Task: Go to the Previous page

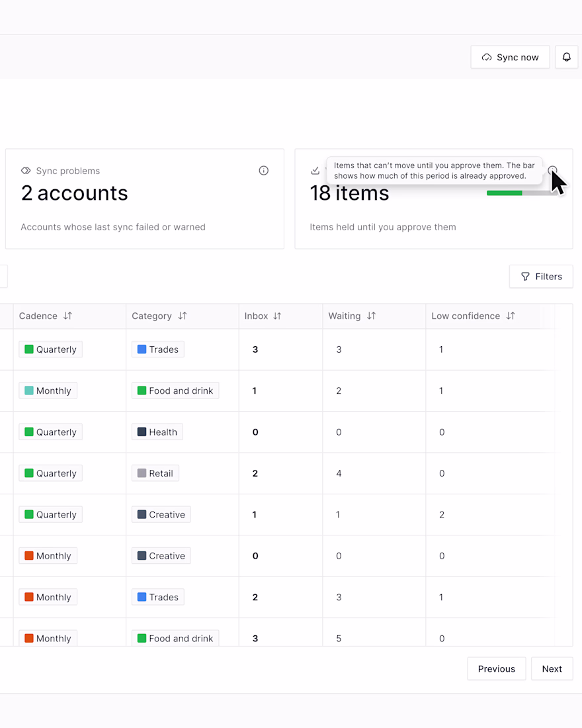Action: pos(497,668)
